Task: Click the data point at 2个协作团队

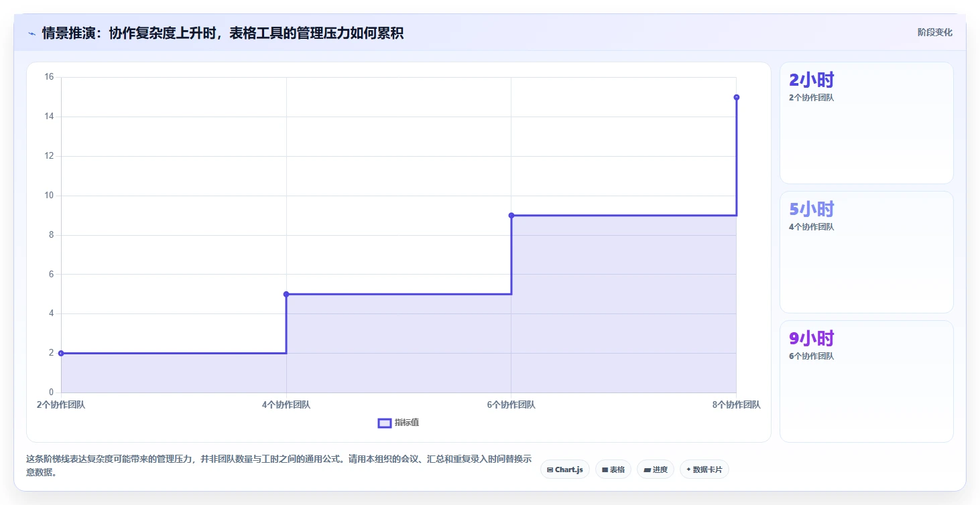Action: coord(61,353)
